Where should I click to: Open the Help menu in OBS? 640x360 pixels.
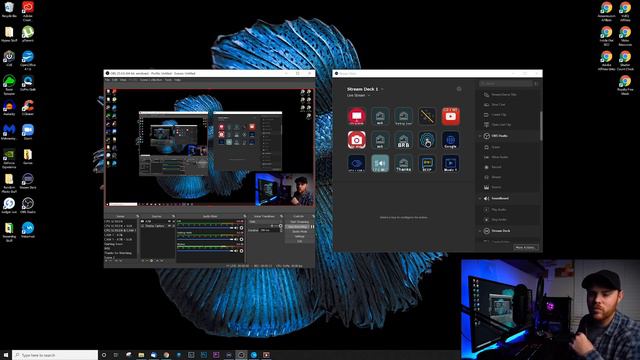(x=178, y=80)
